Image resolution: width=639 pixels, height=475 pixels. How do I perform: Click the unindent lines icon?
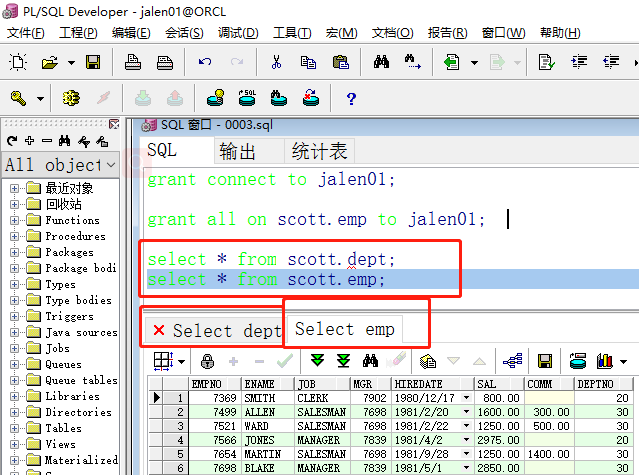coord(611,62)
